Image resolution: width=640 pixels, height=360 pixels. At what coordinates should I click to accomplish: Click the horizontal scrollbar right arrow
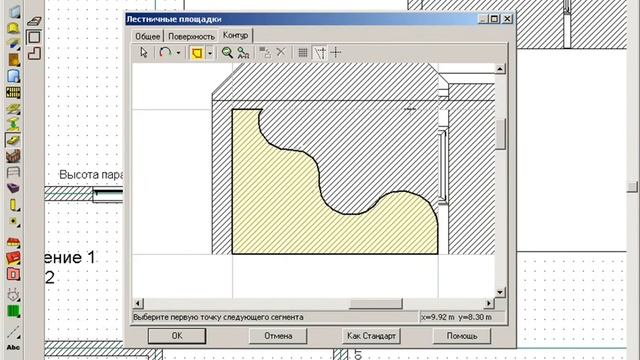point(489,303)
